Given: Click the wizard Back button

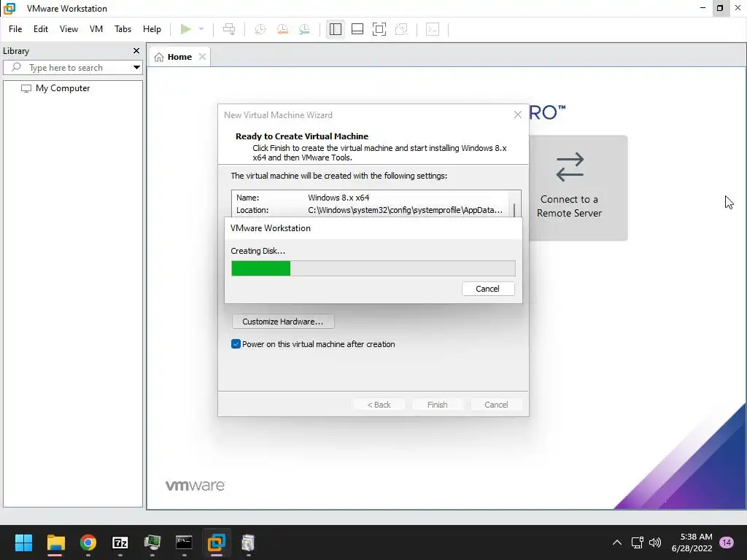Looking at the screenshot, I should [x=379, y=405].
